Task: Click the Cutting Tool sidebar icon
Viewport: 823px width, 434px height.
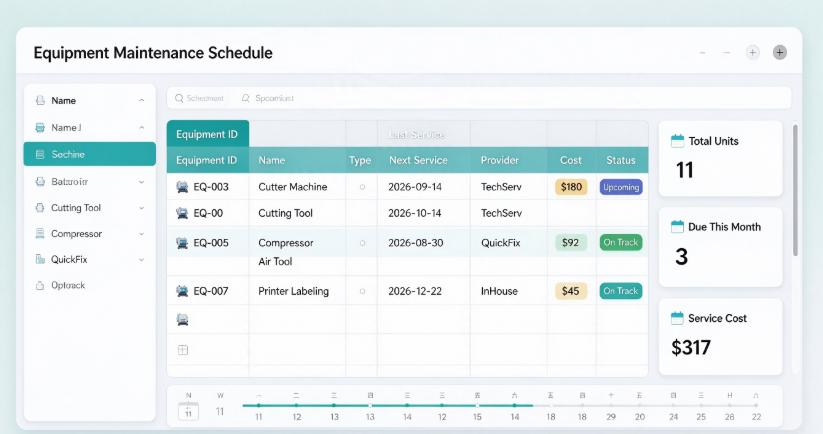Action: (x=40, y=208)
